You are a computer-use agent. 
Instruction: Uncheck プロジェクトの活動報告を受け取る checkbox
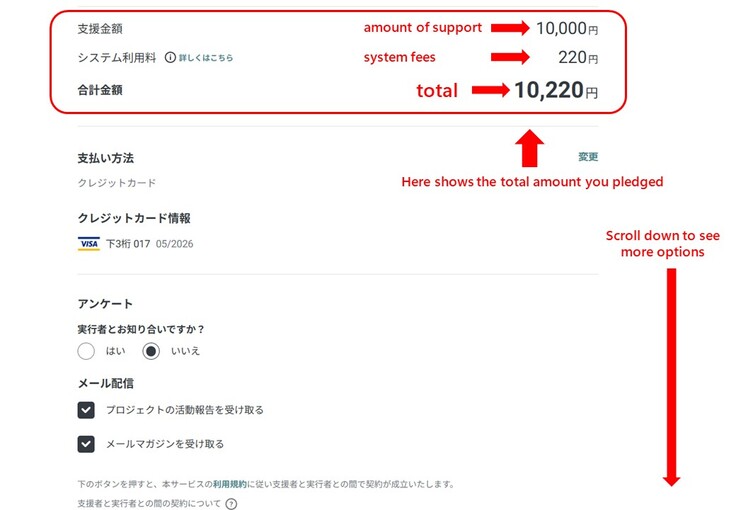tap(87, 410)
